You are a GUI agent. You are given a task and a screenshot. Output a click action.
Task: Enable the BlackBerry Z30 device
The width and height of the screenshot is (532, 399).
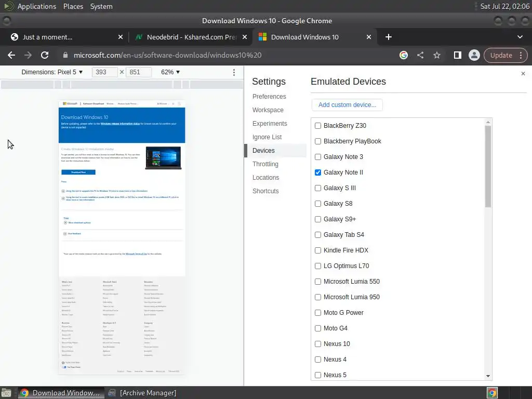[x=318, y=126]
